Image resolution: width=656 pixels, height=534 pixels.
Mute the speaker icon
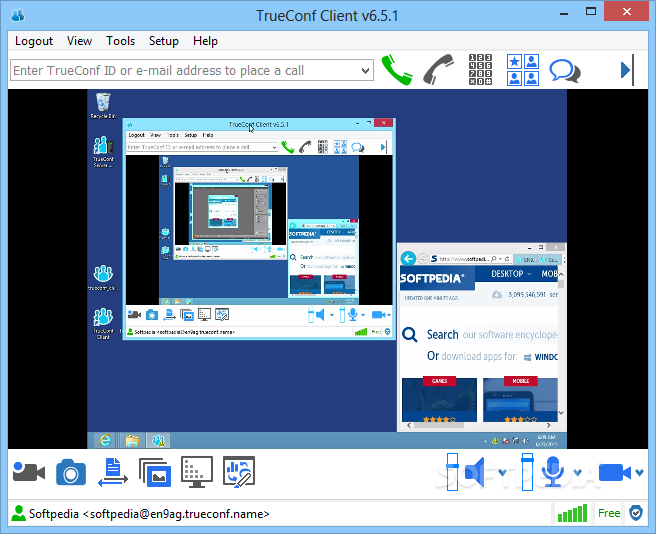(x=475, y=472)
